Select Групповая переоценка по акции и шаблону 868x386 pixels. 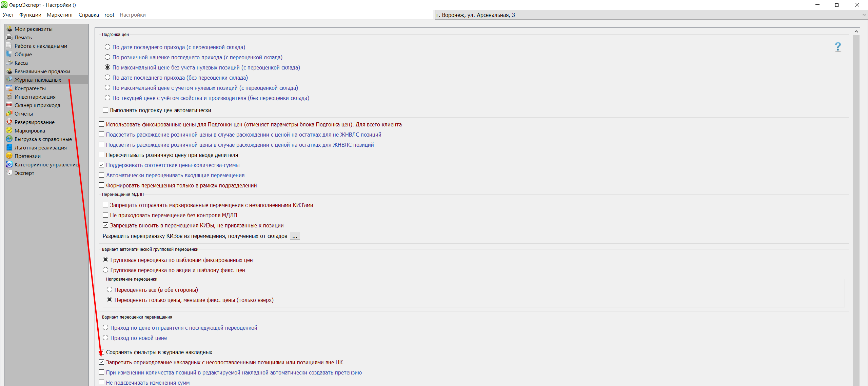105,270
